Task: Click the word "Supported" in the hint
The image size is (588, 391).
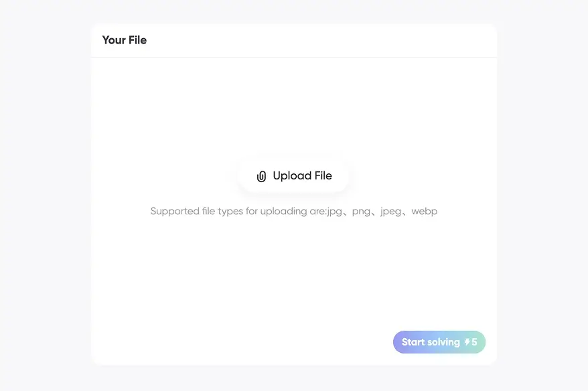Action: pos(174,212)
